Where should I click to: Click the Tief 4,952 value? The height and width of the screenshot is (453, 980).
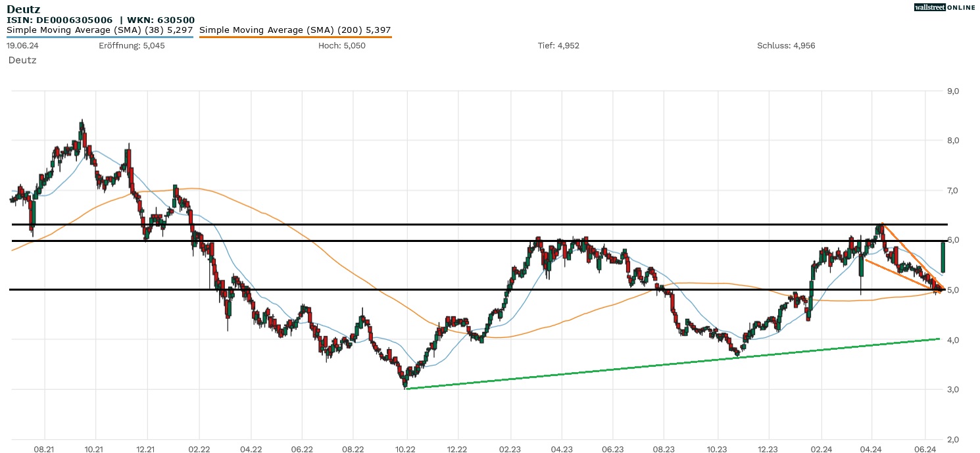click(x=558, y=45)
